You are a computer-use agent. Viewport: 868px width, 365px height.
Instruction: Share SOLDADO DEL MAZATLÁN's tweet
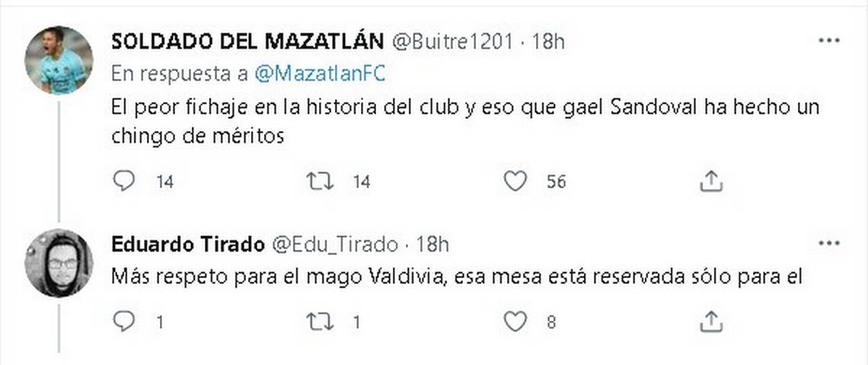710,181
